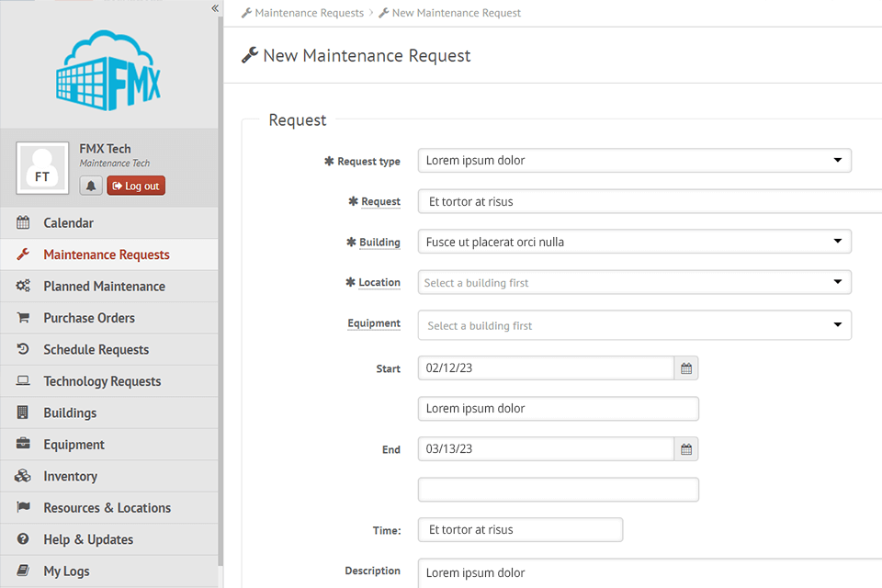Click the sidebar vertical scrollbar

coord(220,292)
